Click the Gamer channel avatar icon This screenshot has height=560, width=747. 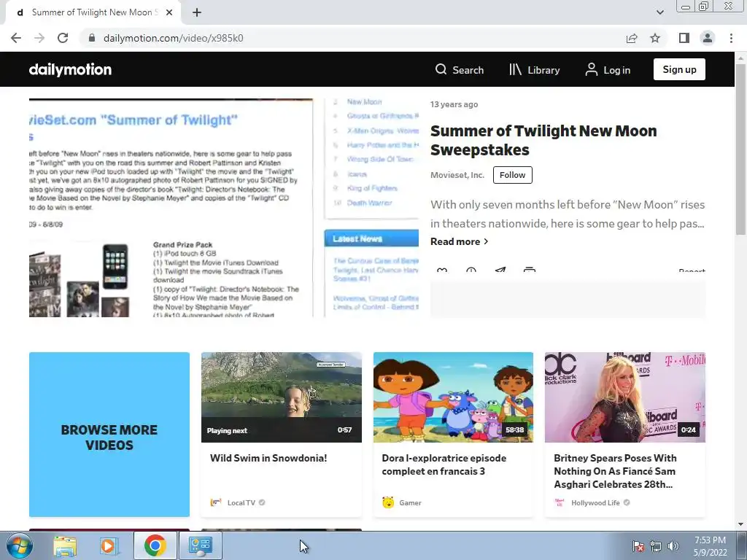388,502
